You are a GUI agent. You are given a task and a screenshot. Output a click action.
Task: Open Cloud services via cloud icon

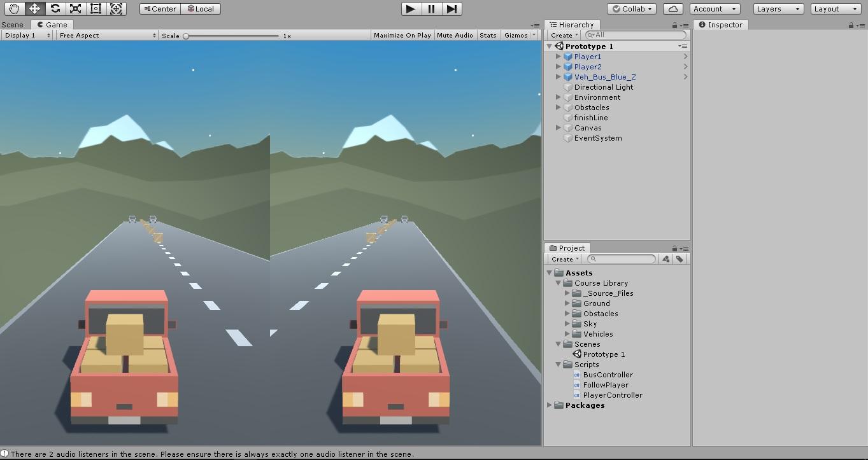(x=673, y=9)
